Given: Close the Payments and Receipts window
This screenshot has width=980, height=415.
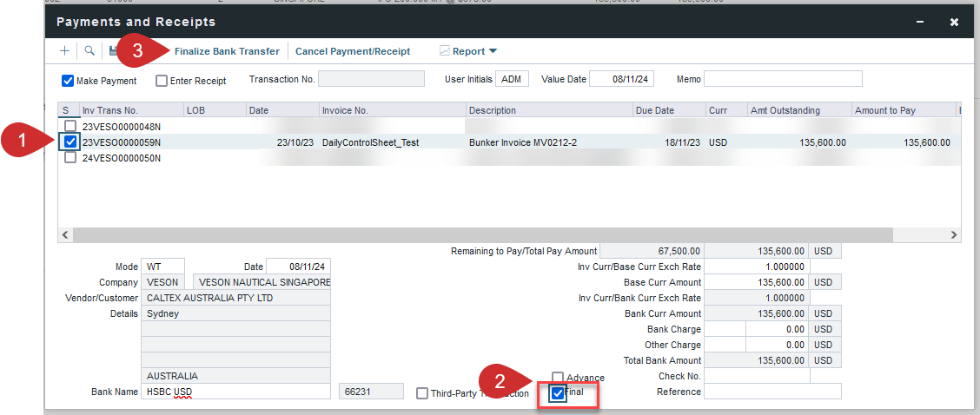Looking at the screenshot, I should coord(954,22).
